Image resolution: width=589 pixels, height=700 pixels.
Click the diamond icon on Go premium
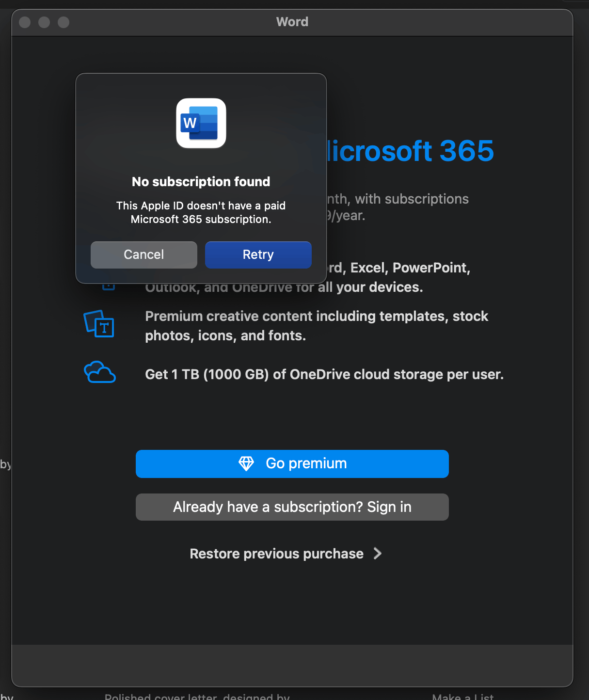[246, 463]
